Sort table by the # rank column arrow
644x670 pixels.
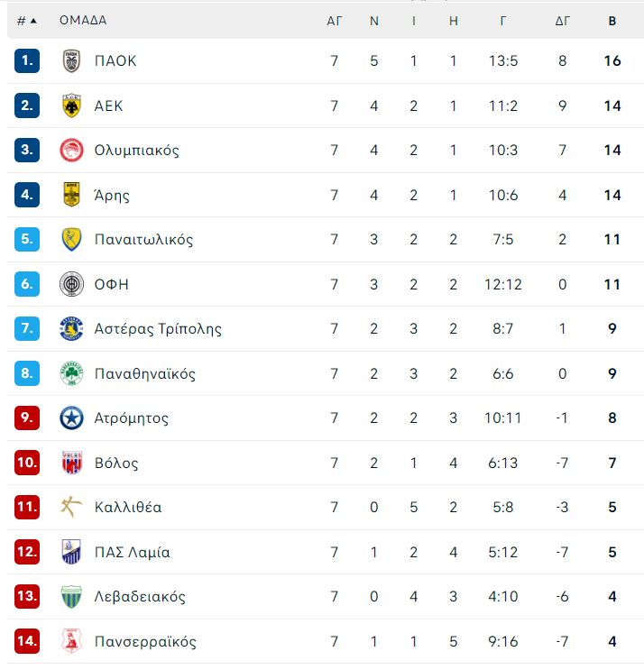tap(33, 21)
